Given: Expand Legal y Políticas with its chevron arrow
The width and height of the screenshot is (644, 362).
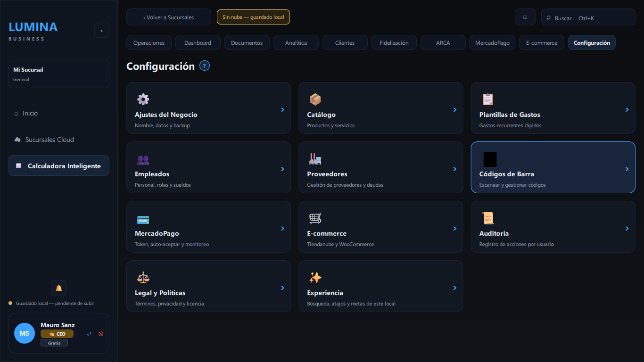Looking at the screenshot, I should (x=283, y=288).
